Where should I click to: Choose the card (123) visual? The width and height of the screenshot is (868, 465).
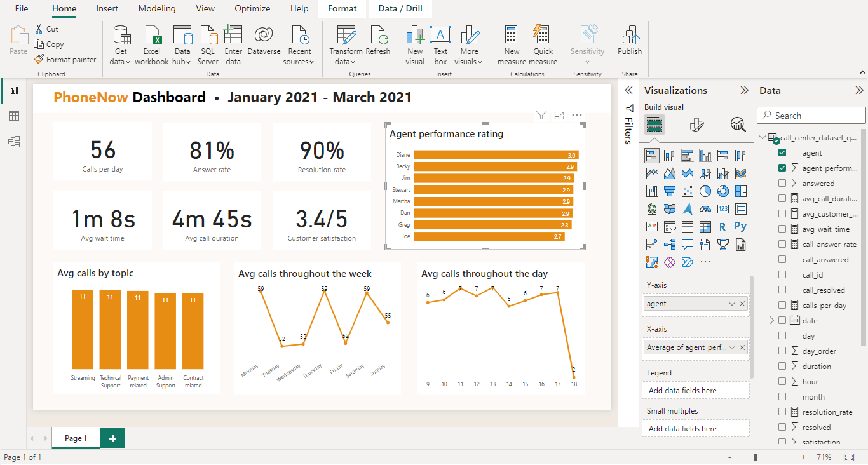pos(723,208)
